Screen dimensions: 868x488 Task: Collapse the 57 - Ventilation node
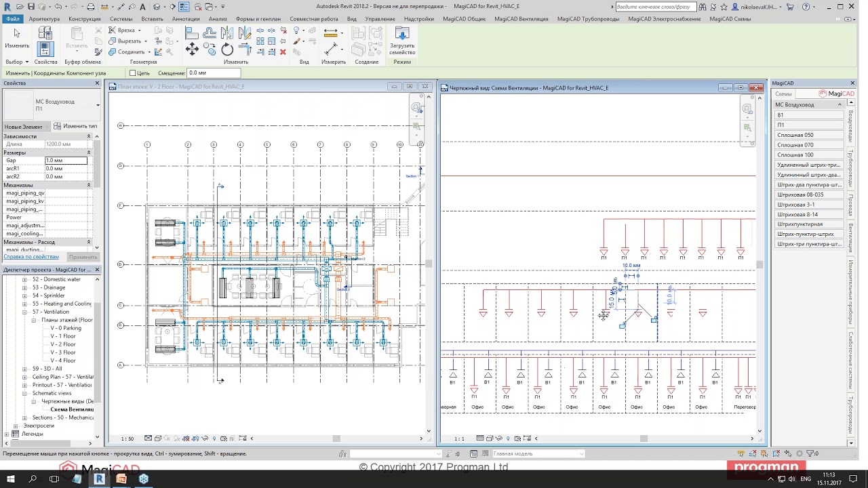[25, 312]
